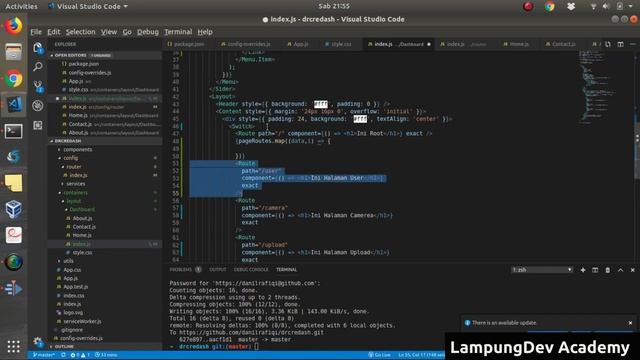
Task: Split the terminal panel
Action: [595, 270]
